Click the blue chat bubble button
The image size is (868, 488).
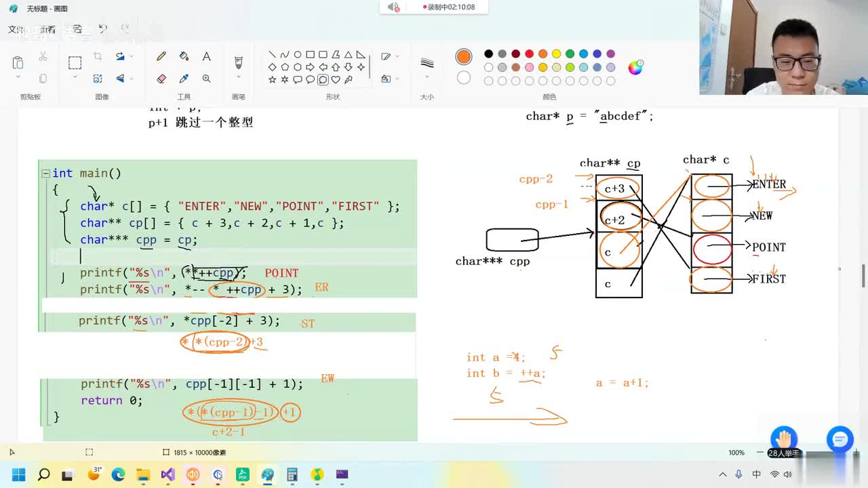[840, 440]
